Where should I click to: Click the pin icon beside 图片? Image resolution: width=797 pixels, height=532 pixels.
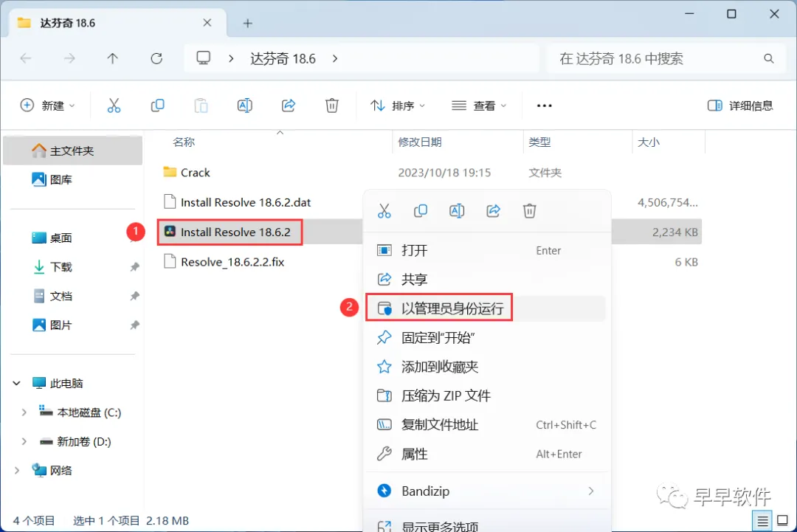pyautogui.click(x=135, y=325)
